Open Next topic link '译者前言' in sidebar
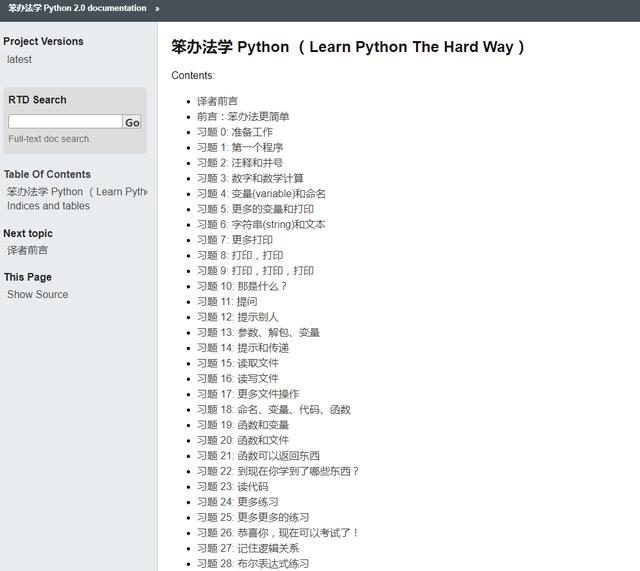This screenshot has width=640, height=571. click(x=27, y=250)
